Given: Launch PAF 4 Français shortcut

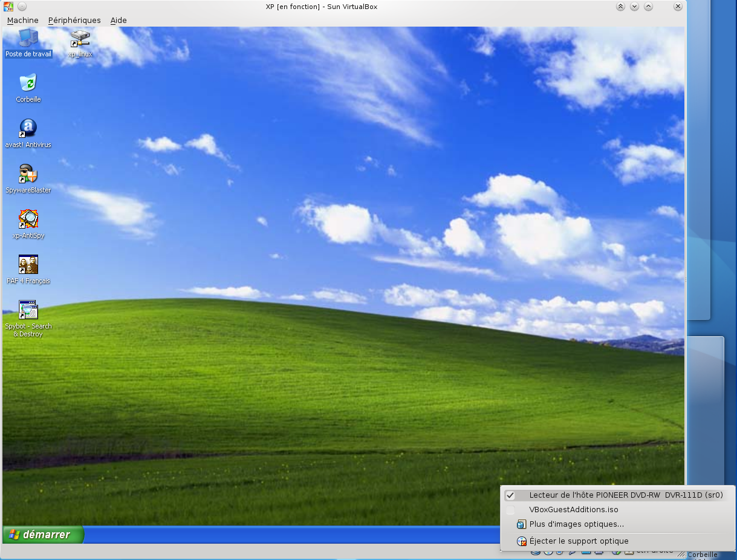Looking at the screenshot, I should [28, 265].
